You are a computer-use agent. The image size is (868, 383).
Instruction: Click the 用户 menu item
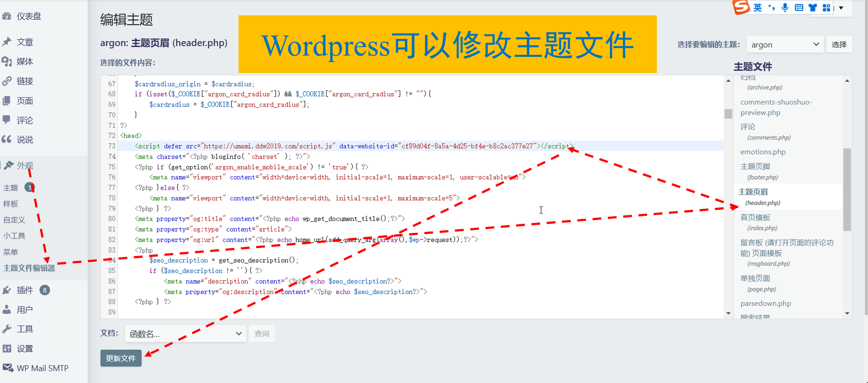pos(25,310)
